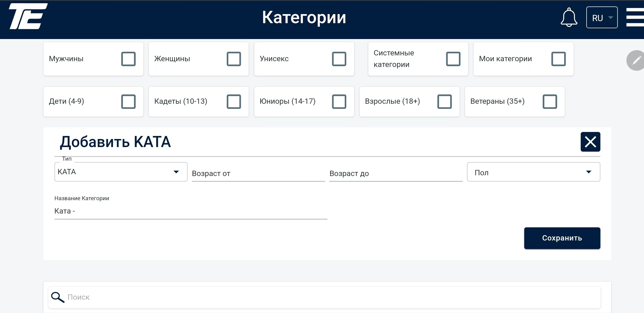The width and height of the screenshot is (644, 313).
Task: Enable Системные категории checkbox
Action: point(453,59)
